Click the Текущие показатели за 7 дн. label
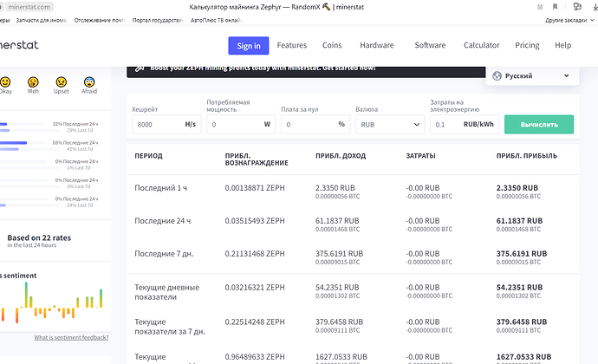 170,327
